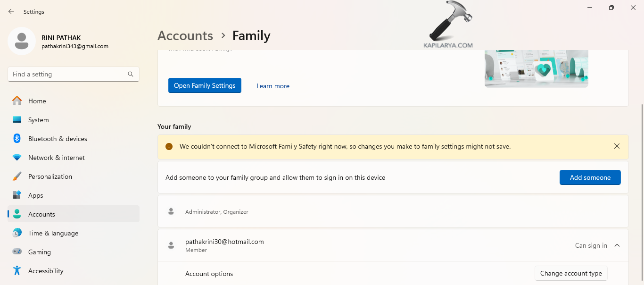This screenshot has width=644, height=285.
Task: Navigate to Accounts in the breadcrumb
Action: tap(185, 36)
